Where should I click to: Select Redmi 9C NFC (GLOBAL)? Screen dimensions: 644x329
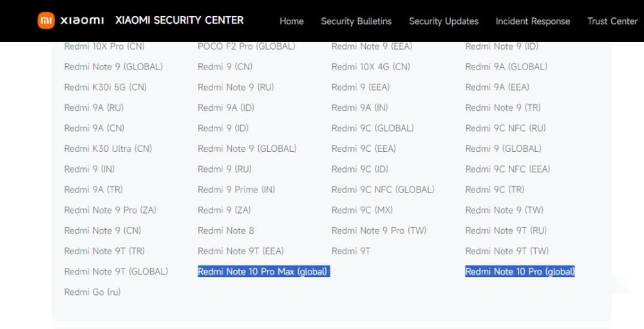383,190
